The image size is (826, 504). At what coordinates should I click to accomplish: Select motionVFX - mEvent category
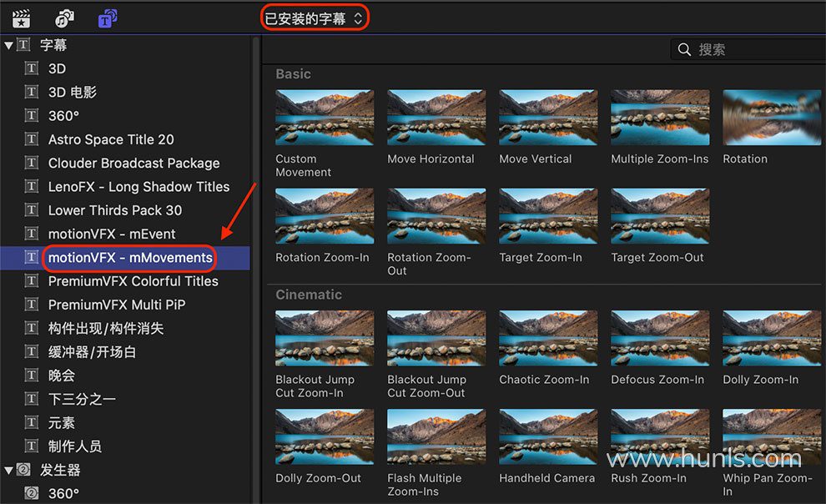[112, 234]
